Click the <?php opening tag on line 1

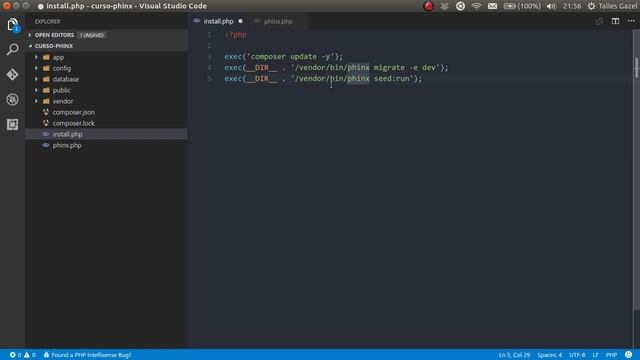[236, 35]
